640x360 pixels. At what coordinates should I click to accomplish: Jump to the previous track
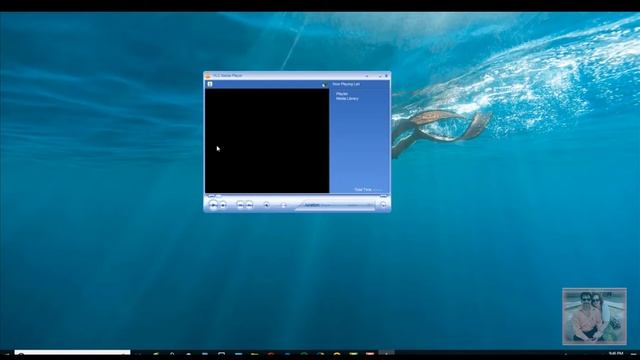point(240,205)
